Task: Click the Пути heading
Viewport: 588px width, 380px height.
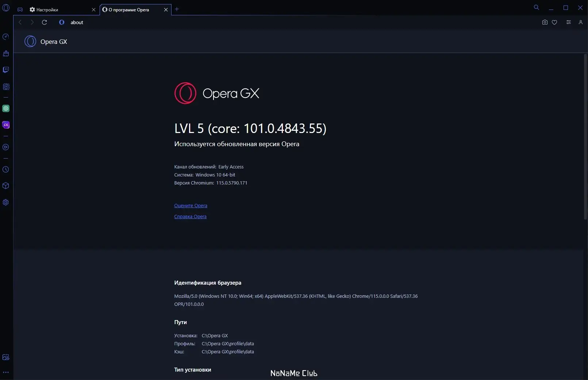Action: point(180,322)
